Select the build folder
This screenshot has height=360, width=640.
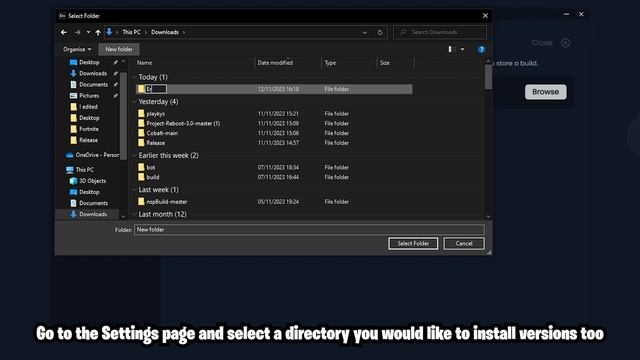click(x=153, y=177)
